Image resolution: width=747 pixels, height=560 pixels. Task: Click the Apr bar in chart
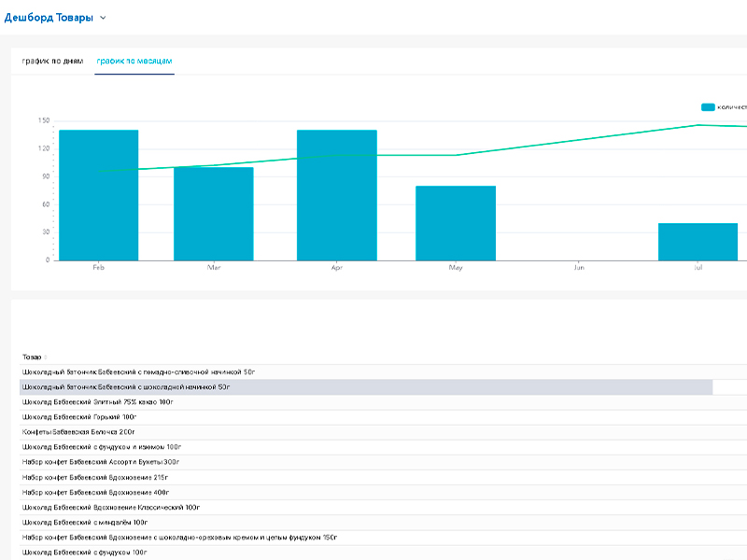coord(337,195)
